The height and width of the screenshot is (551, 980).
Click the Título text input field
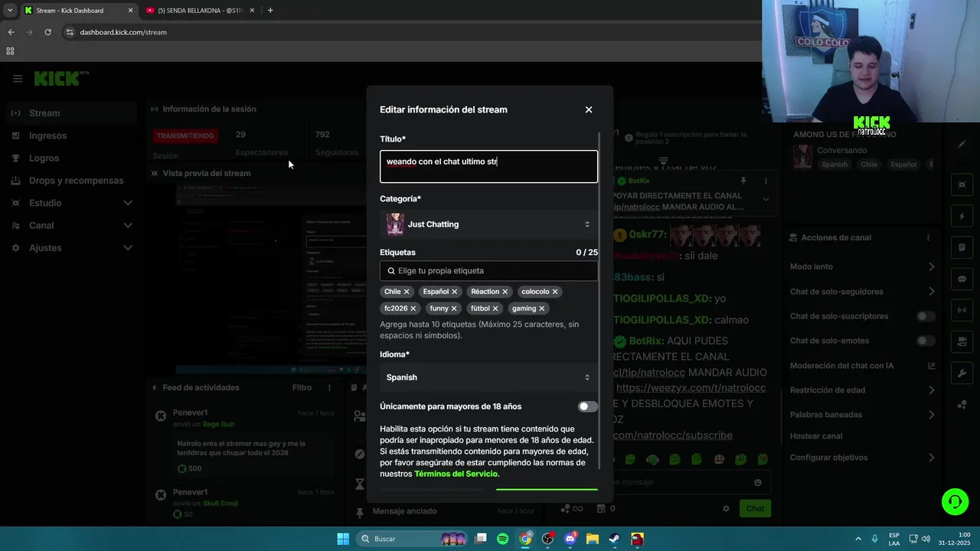(x=488, y=166)
